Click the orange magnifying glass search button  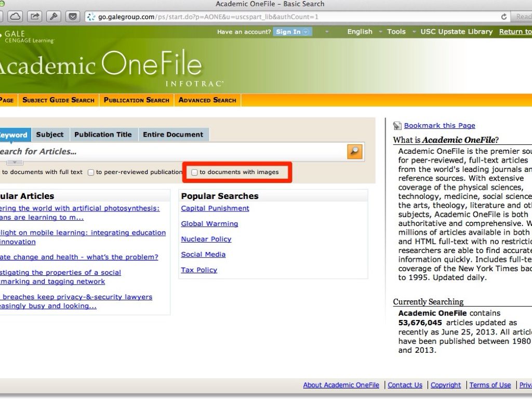[x=355, y=151]
